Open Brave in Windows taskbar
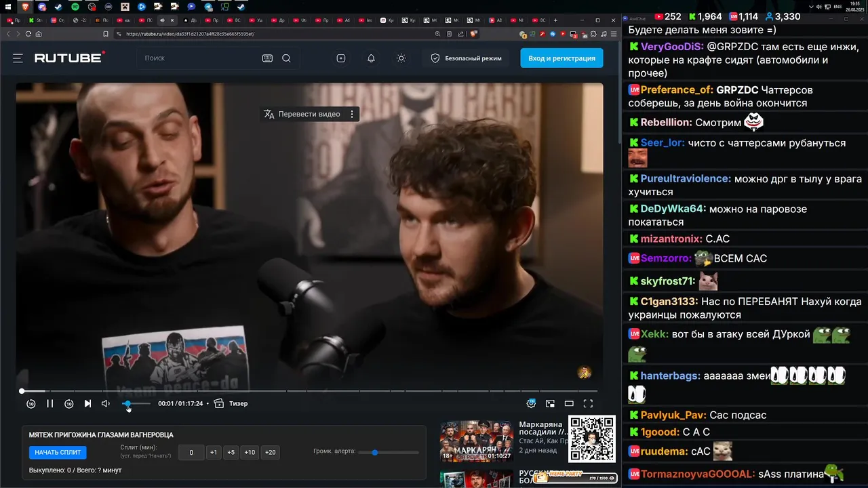The height and width of the screenshot is (488, 868). [x=26, y=7]
